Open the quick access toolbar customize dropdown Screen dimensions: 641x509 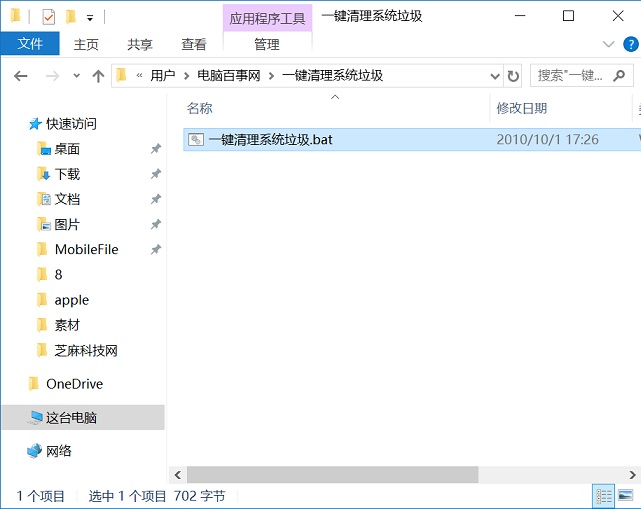coord(90,18)
